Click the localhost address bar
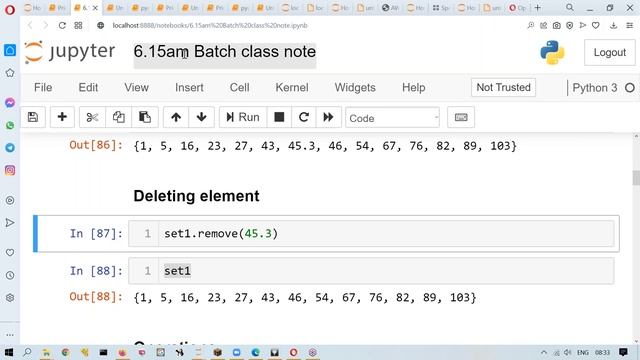The image size is (640, 360). pyautogui.click(x=210, y=25)
